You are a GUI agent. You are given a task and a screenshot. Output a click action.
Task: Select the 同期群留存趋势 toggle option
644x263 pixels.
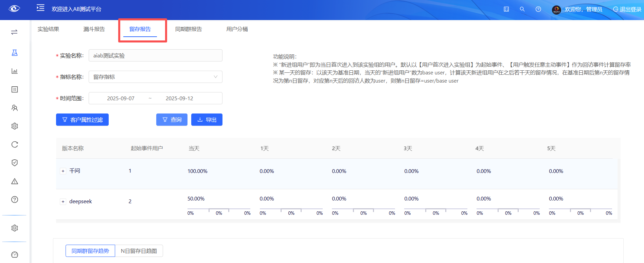click(90, 251)
